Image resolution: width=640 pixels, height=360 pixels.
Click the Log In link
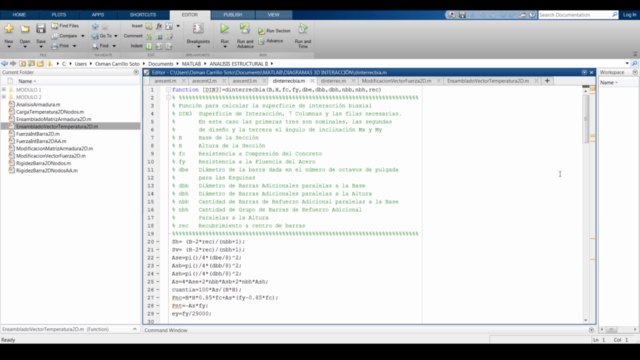click(629, 15)
